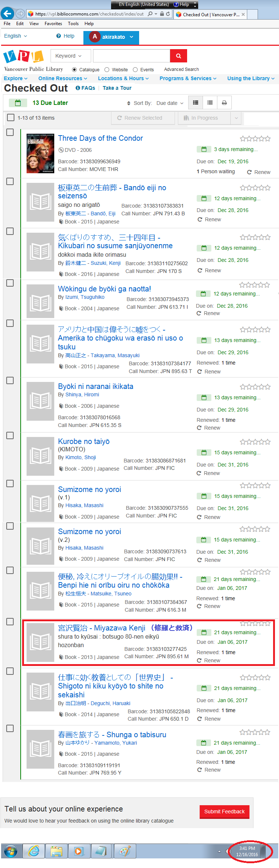Click Three Days of the Condor cover thumbnail

[x=41, y=153]
